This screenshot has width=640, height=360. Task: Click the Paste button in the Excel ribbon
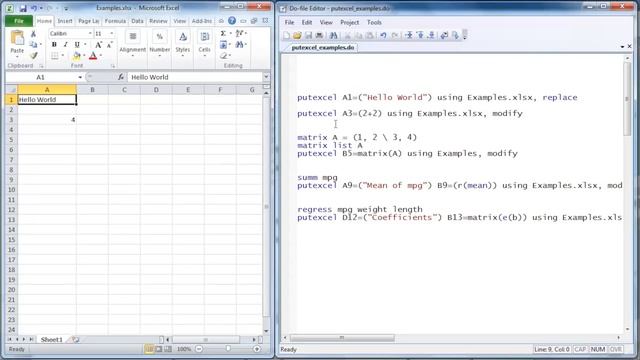coord(17,42)
